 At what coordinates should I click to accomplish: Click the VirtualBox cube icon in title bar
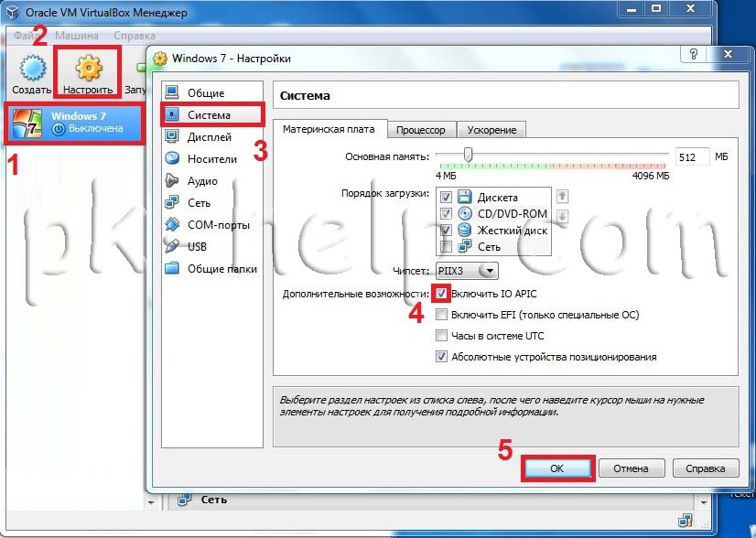pos(12,12)
